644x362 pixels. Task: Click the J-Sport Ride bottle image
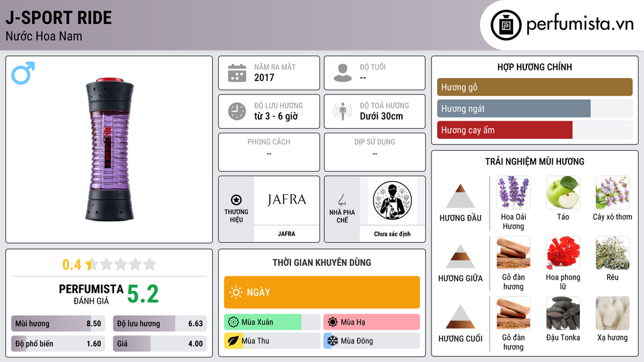[109, 150]
